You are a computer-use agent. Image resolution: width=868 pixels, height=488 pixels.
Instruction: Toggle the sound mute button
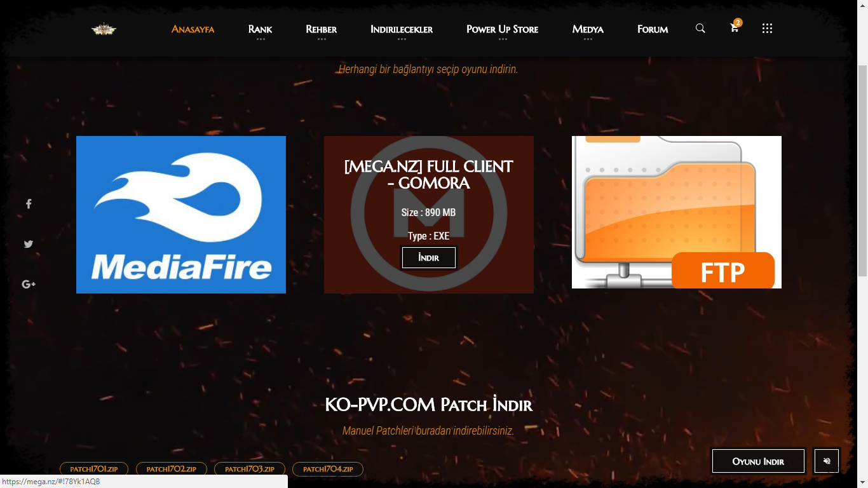tap(827, 461)
